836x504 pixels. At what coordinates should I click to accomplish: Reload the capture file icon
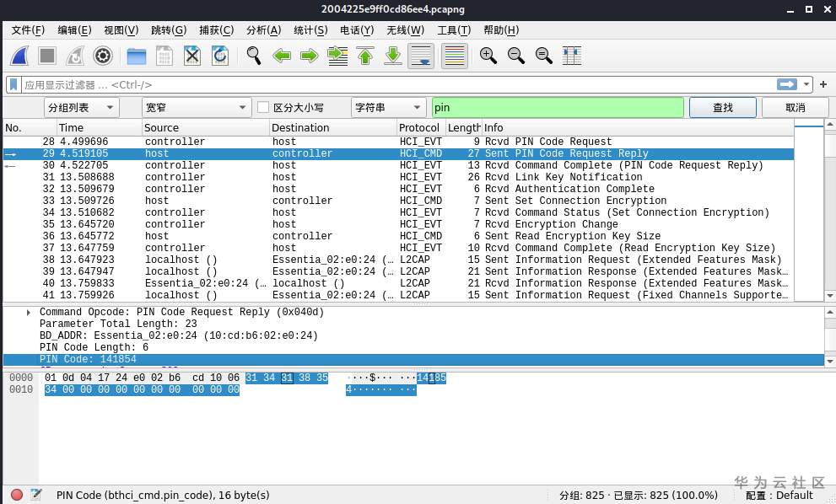tap(219, 56)
